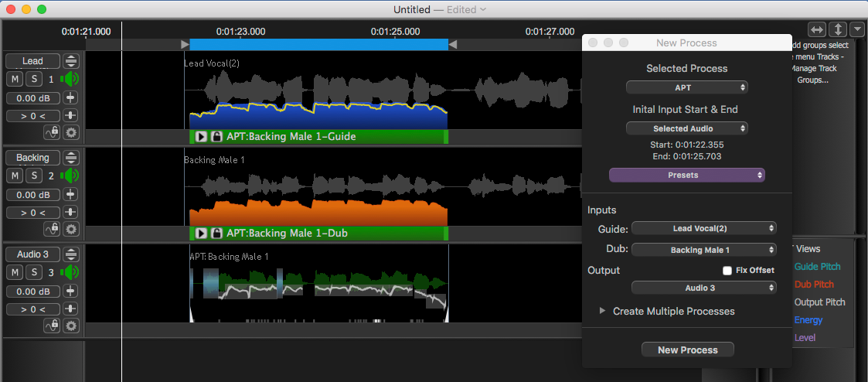Select Guide Pitch in Views list

817,267
